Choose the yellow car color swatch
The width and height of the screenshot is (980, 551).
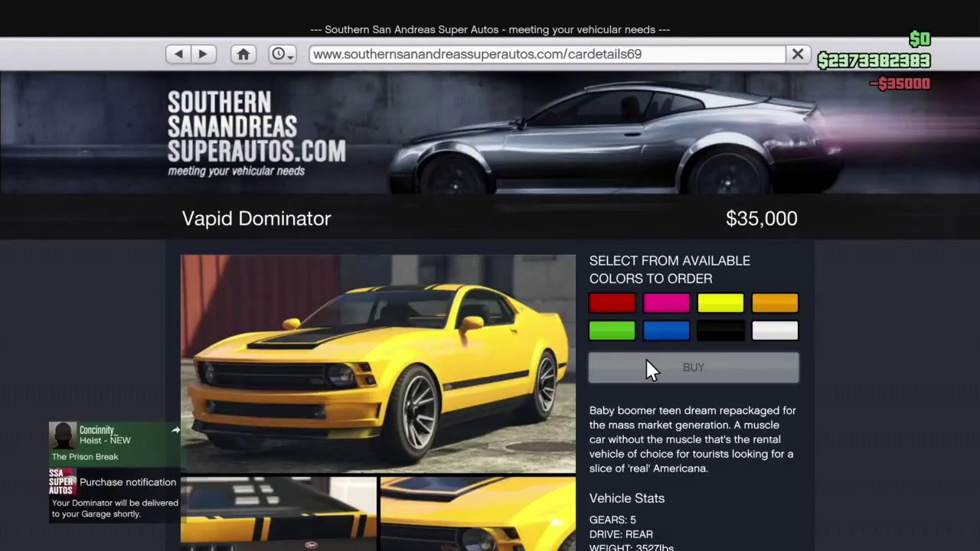[x=720, y=303]
